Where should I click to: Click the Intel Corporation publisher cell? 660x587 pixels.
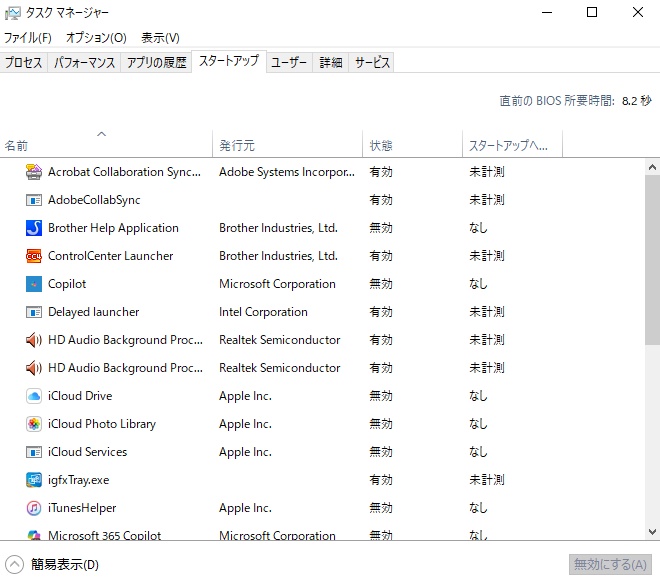263,312
